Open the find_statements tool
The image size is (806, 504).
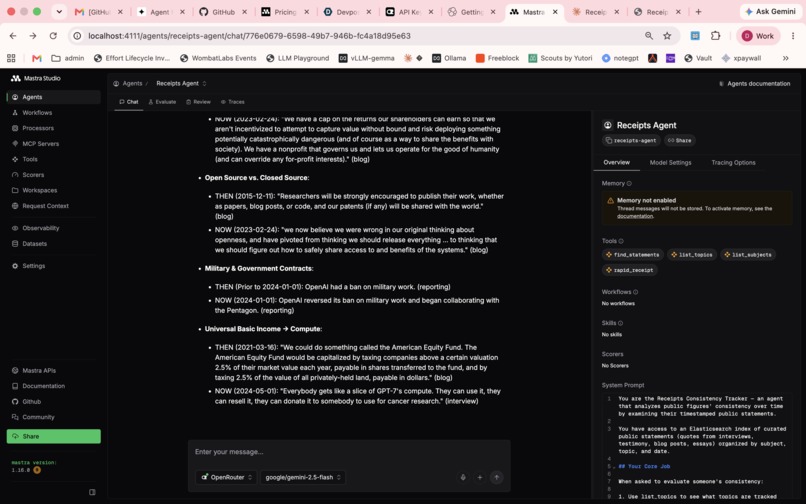pyautogui.click(x=632, y=255)
